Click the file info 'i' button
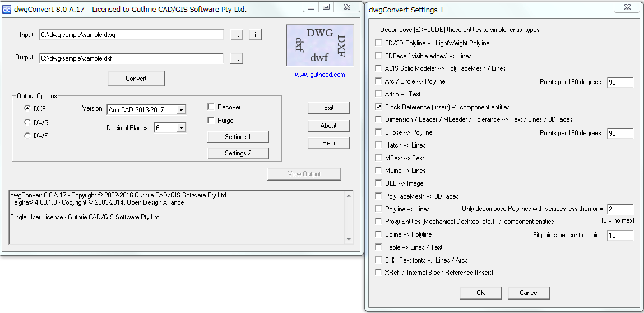 pos(255,35)
